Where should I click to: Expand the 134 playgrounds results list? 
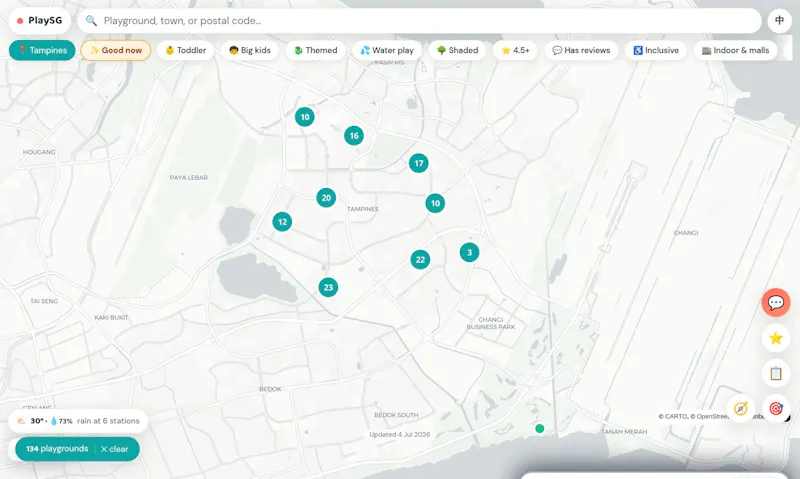click(57, 449)
